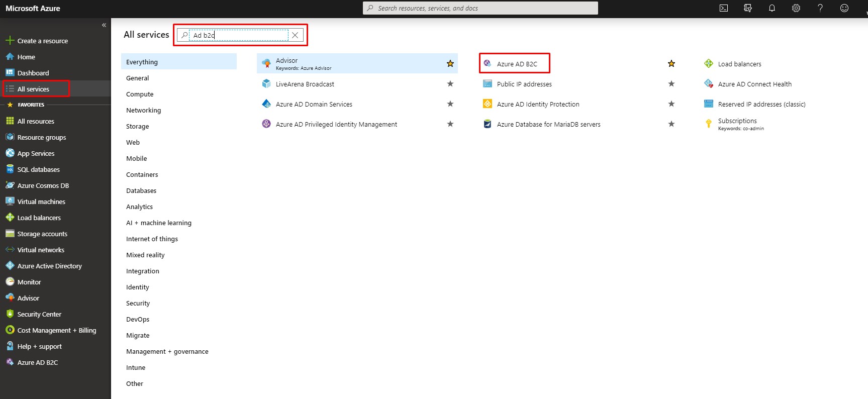Click the Storage accounts sidebar icon

pyautogui.click(x=10, y=234)
